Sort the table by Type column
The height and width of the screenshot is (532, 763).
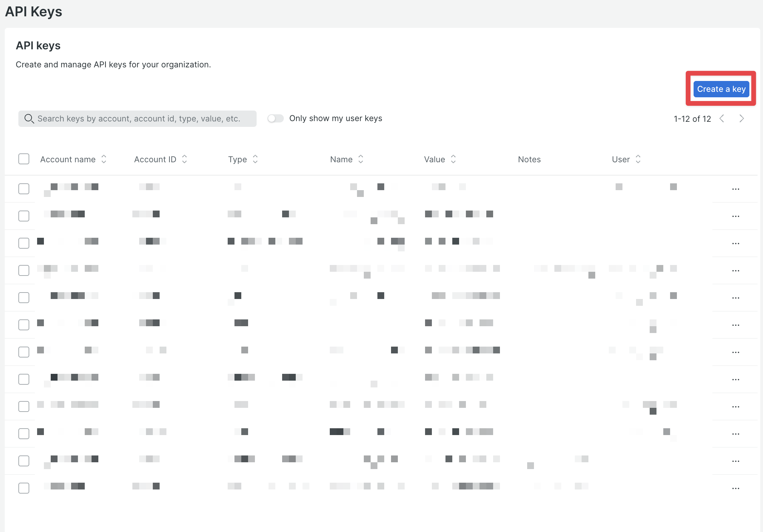[237, 159]
